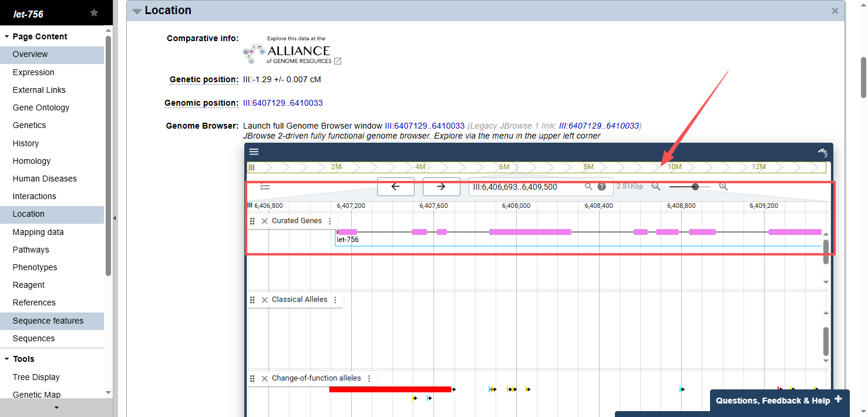Go to Gene Ontology in sidebar

[x=41, y=107]
